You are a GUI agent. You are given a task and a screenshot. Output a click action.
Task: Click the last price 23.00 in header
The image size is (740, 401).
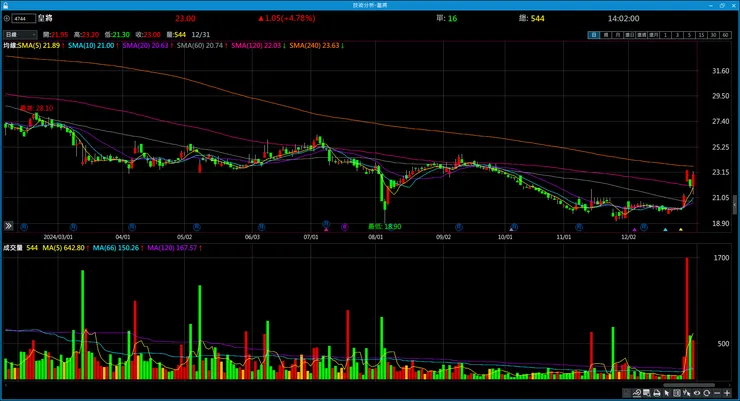[x=185, y=18]
